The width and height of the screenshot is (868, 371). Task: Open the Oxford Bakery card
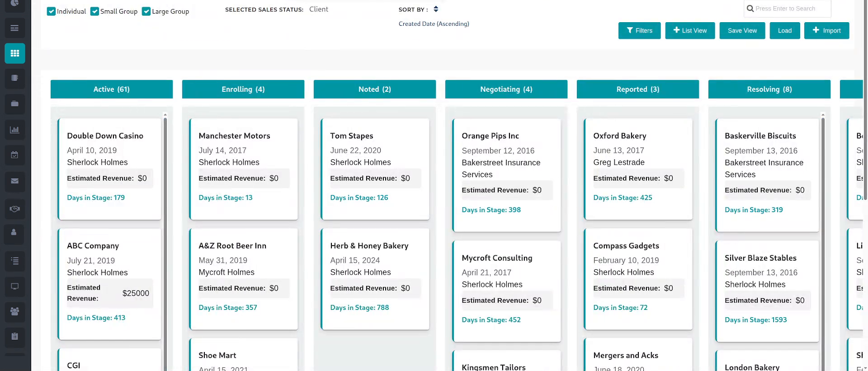click(x=638, y=169)
